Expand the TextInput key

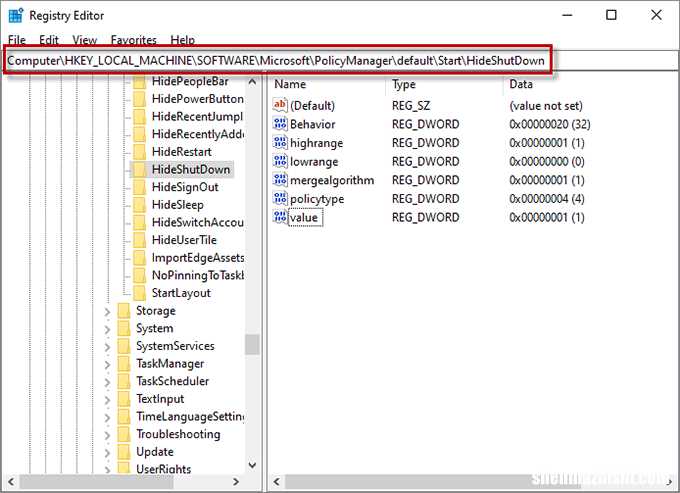coord(107,400)
